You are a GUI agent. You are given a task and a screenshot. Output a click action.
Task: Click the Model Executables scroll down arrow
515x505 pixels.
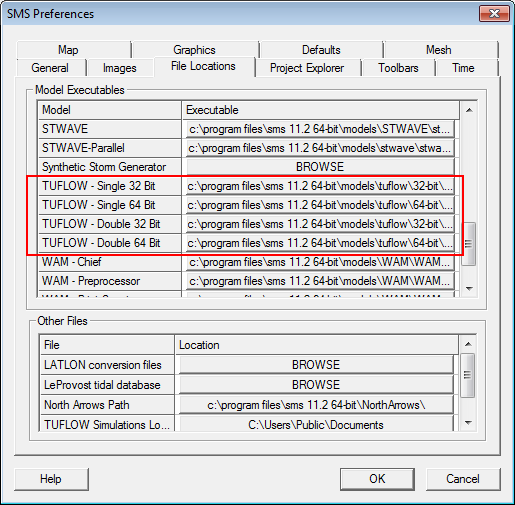[469, 288]
